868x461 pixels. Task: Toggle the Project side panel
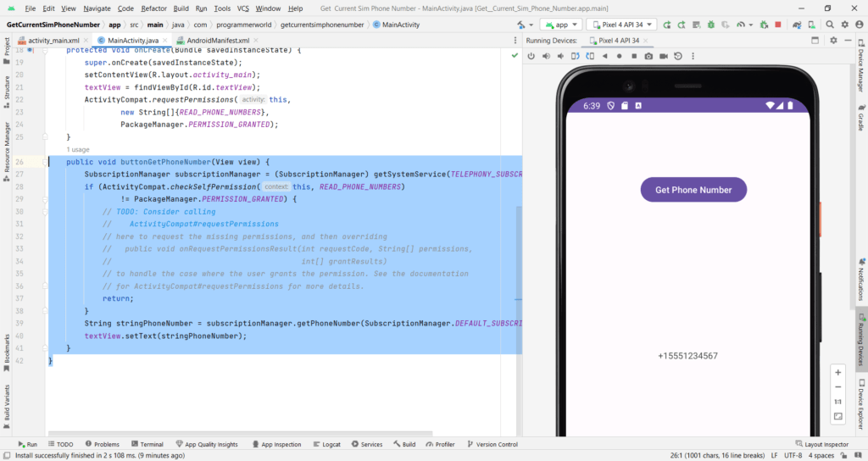pos(7,51)
